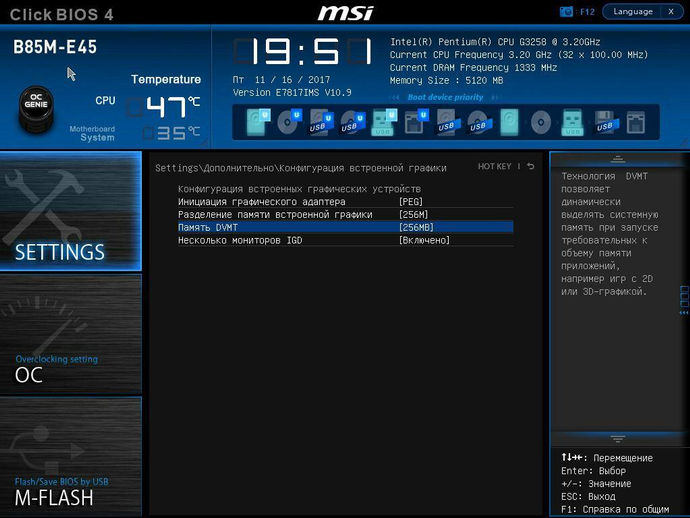Select the UEFI USB hard disk boot icon
Viewport: 690px width, 518px height.
click(x=321, y=122)
